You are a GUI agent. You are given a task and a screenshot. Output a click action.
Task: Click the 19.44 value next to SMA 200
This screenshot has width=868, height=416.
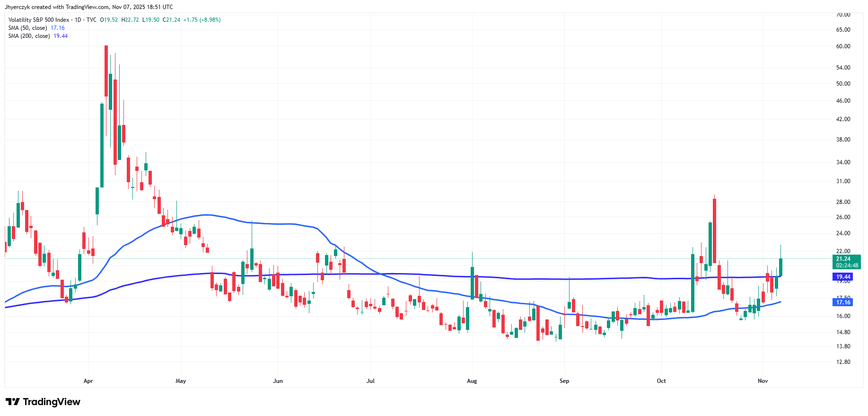61,36
